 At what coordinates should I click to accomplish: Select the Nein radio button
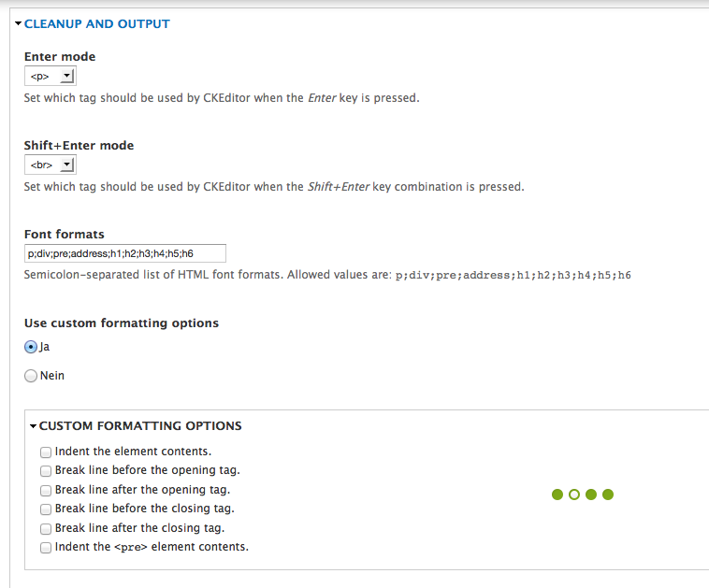click(32, 376)
